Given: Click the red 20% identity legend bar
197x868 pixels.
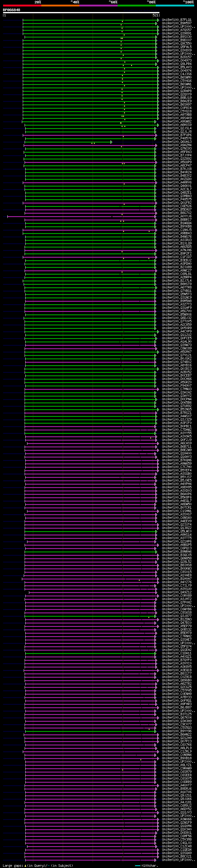Looking at the screenshot, I should click(22, 6).
